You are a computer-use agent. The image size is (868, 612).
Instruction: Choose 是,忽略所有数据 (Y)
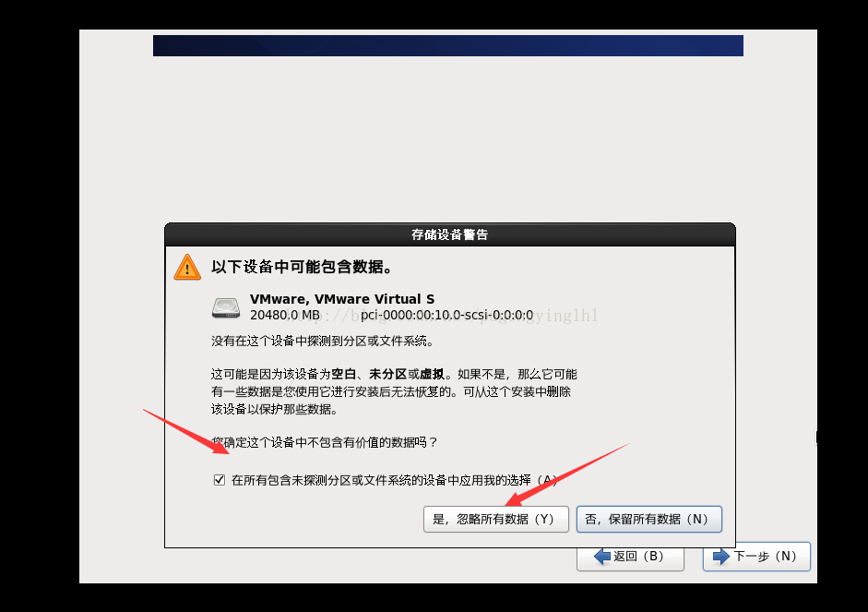point(496,519)
